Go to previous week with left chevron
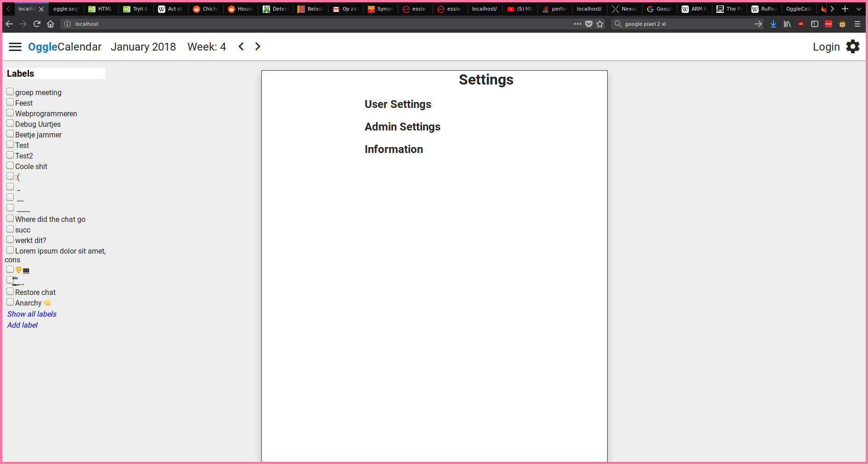This screenshot has width=868, height=464. click(241, 46)
